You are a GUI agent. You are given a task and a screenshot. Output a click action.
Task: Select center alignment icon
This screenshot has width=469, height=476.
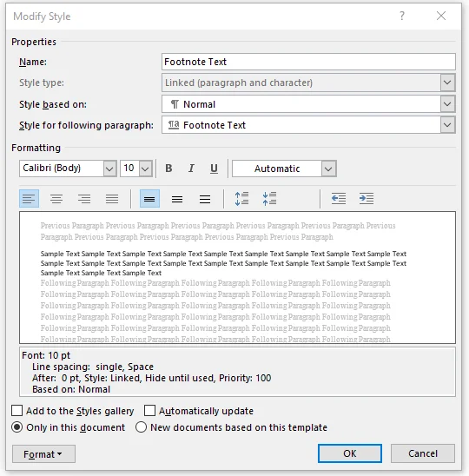(x=56, y=199)
